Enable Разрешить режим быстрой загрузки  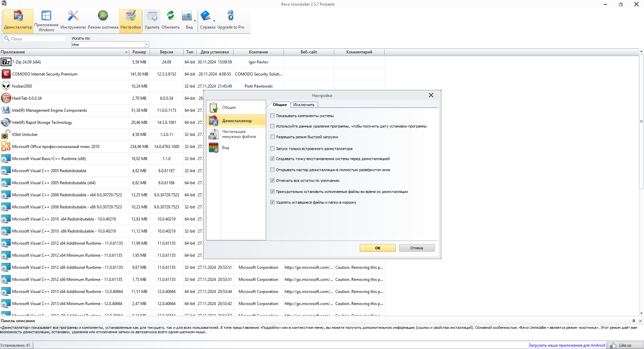coord(273,137)
